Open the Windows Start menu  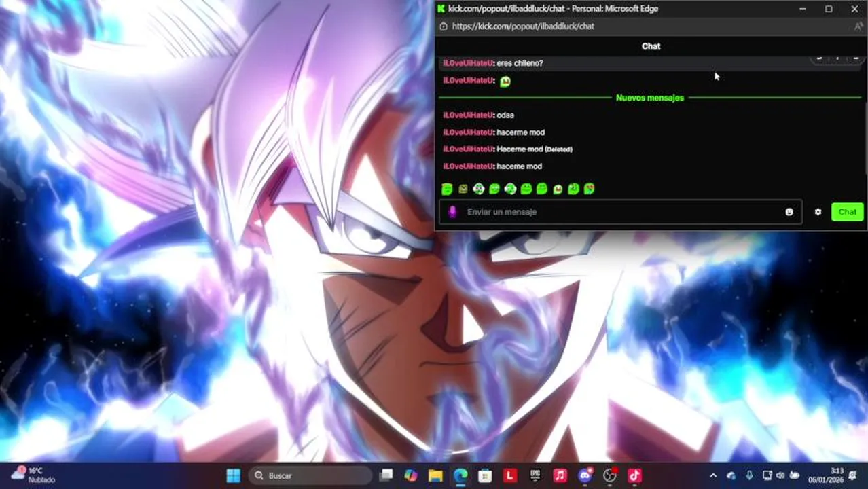point(233,475)
